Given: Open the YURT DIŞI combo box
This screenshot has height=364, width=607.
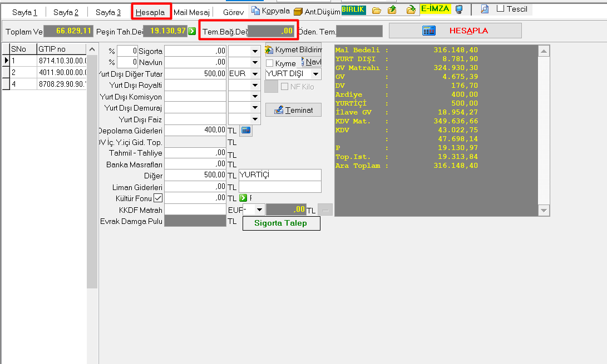Looking at the screenshot, I should [x=316, y=74].
